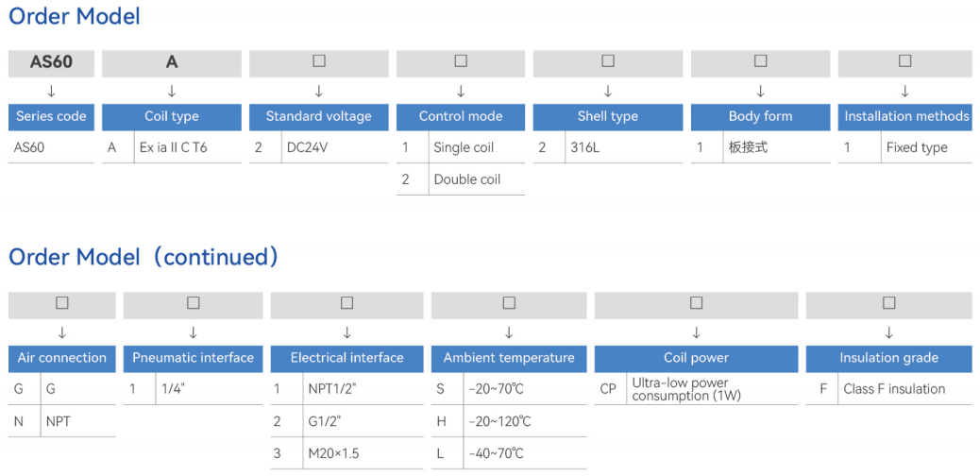Click the empty box above Air connection
Image resolution: width=980 pixels, height=476 pixels.
click(62, 303)
